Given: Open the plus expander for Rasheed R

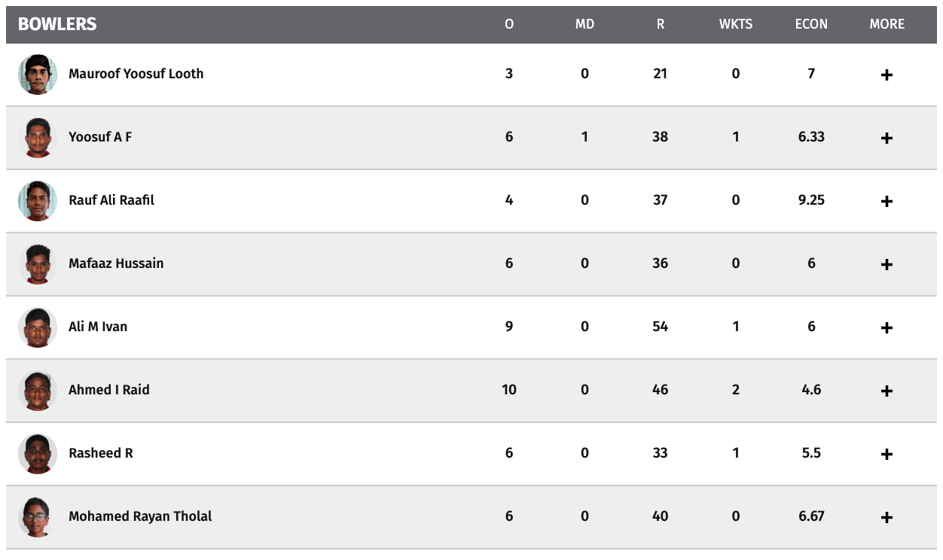Looking at the screenshot, I should [887, 455].
